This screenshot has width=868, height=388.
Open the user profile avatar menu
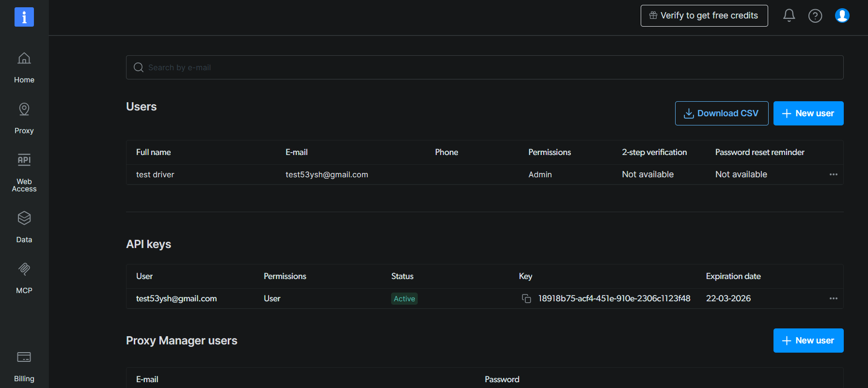coord(842,16)
